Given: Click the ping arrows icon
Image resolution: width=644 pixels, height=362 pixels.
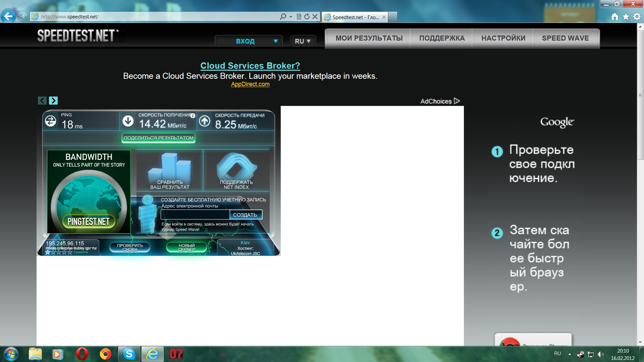Looking at the screenshot, I should point(51,121).
